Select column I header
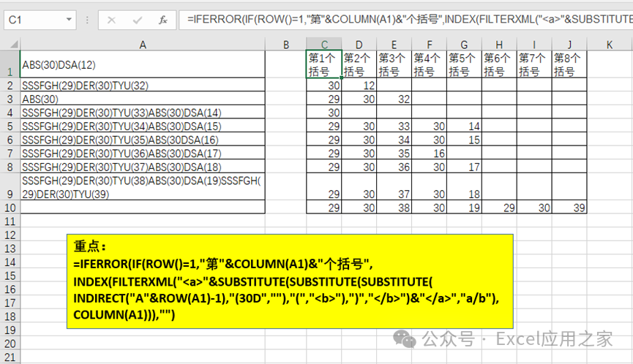The width and height of the screenshot is (633, 364). click(x=534, y=45)
